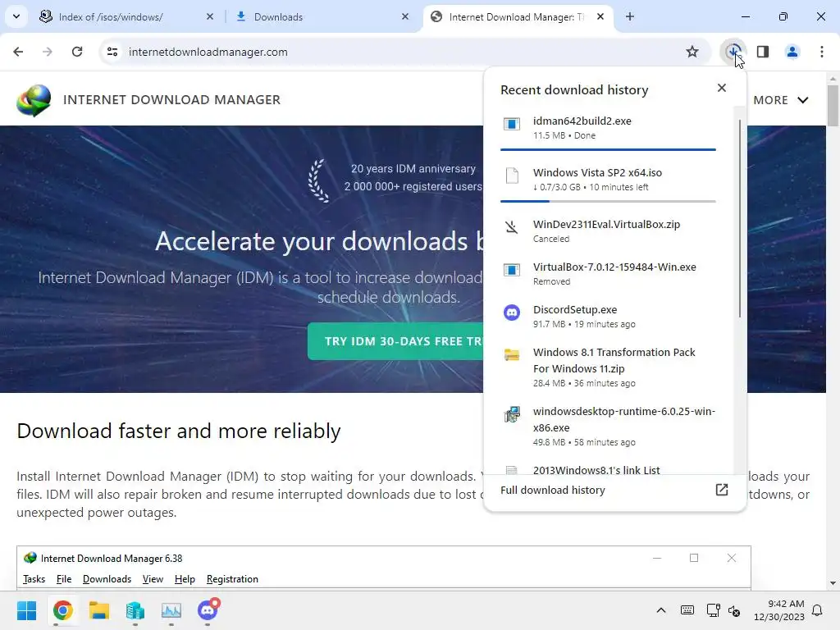The height and width of the screenshot is (630, 840).
Task: Click windowsdesktop-runtime installer icon
Action: coord(512,414)
